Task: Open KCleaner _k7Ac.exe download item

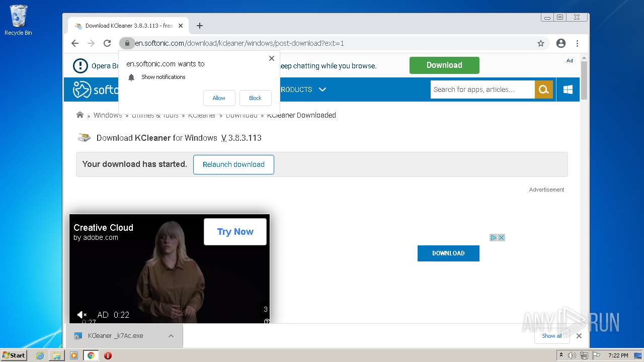Action: coord(116,336)
